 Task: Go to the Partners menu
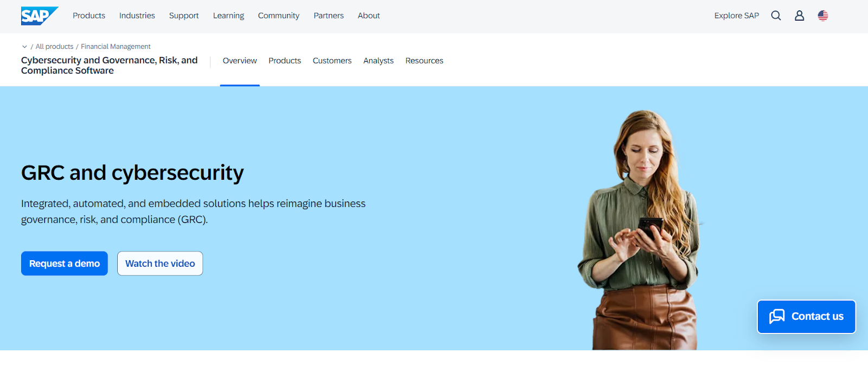tap(328, 16)
